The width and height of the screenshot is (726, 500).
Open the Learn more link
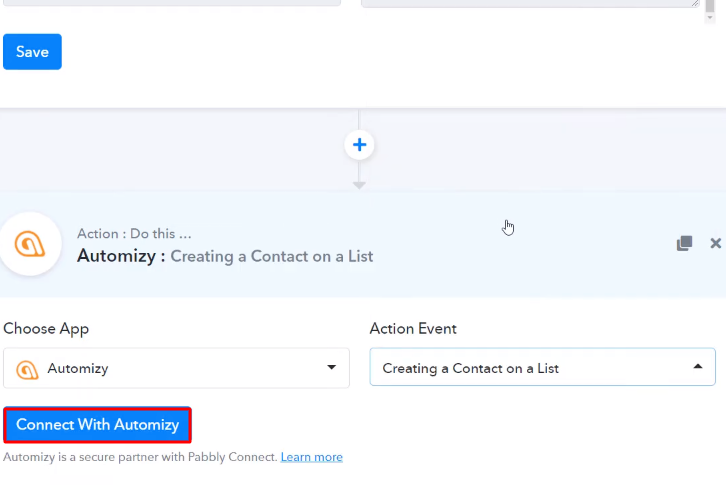pyautogui.click(x=311, y=457)
